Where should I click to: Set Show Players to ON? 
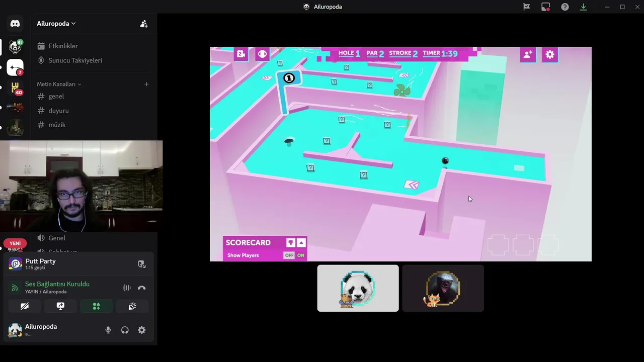point(301,255)
